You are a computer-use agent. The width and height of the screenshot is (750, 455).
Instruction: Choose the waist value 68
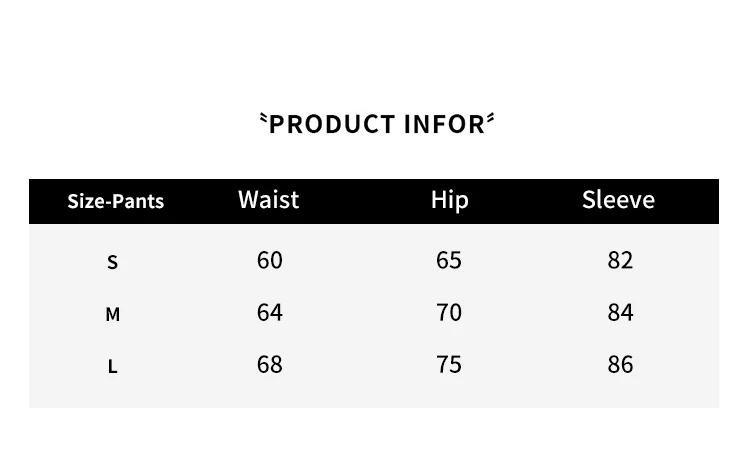(270, 365)
